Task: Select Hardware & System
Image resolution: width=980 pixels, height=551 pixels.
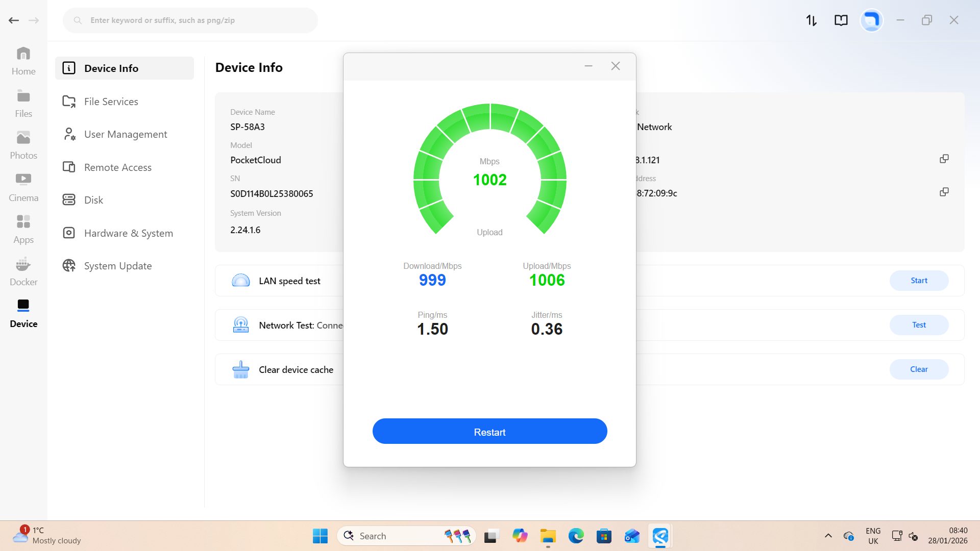Action: [x=128, y=233]
